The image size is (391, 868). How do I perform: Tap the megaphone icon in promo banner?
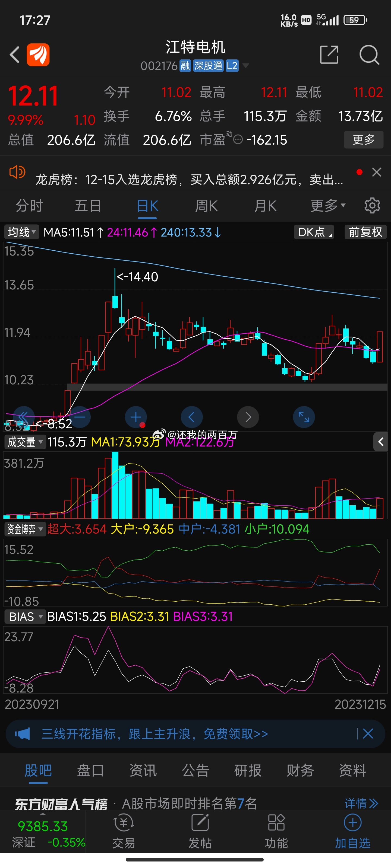coord(23,733)
